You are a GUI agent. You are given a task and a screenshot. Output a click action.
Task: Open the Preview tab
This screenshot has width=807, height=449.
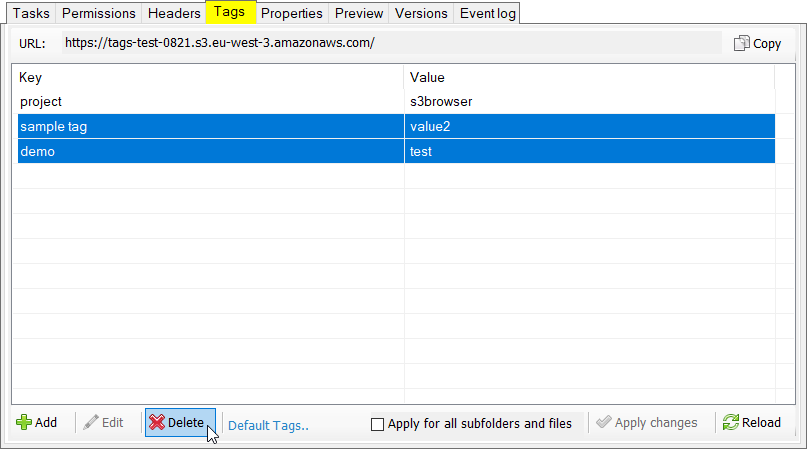[x=359, y=13]
